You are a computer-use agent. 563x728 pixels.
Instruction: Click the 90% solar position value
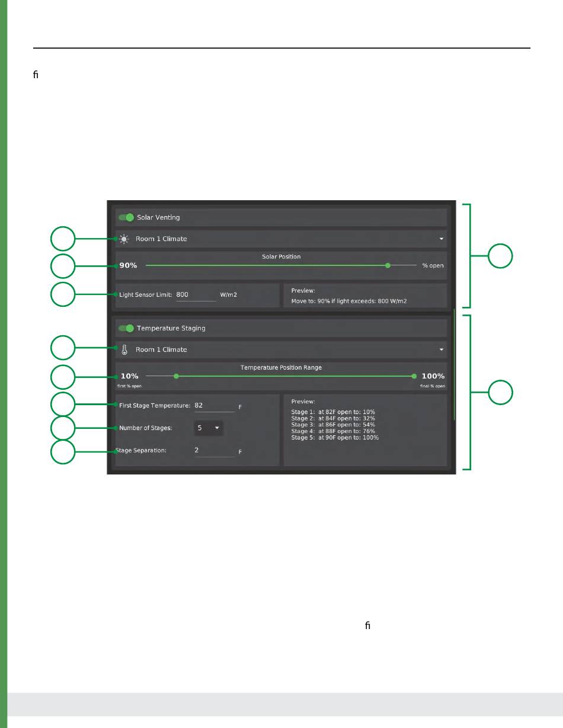[128, 265]
